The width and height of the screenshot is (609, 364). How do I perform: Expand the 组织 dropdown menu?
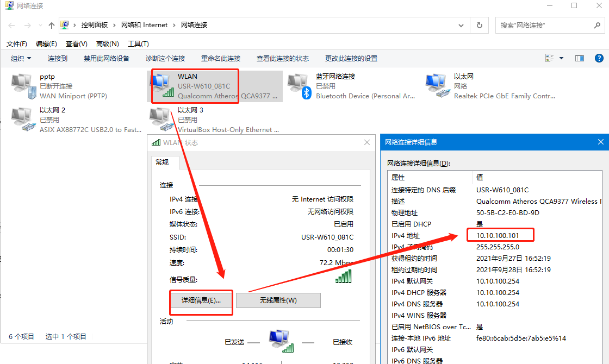pyautogui.click(x=21, y=58)
